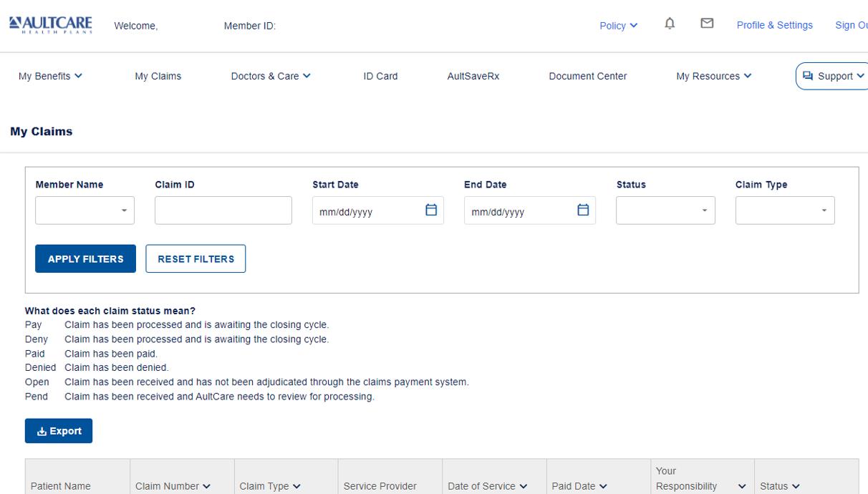Click the Service Provider column header

[x=380, y=486]
